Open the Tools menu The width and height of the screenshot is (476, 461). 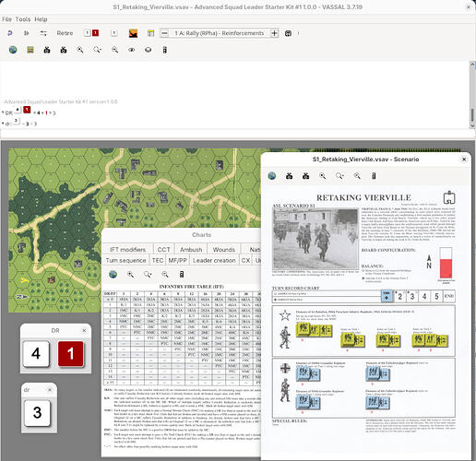click(23, 19)
